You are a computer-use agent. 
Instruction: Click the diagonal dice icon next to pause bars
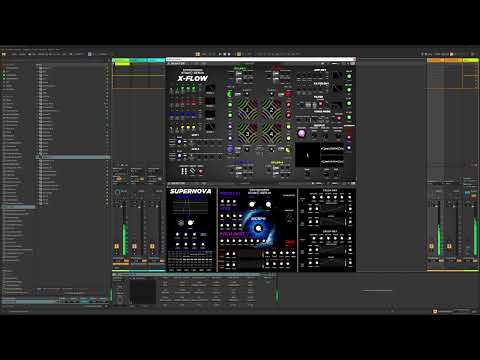192,171
